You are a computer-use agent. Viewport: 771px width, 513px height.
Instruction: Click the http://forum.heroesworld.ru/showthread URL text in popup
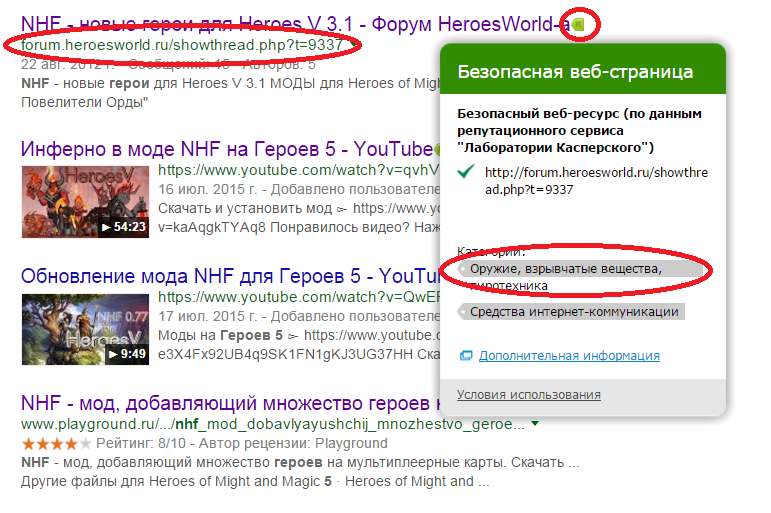(596, 181)
